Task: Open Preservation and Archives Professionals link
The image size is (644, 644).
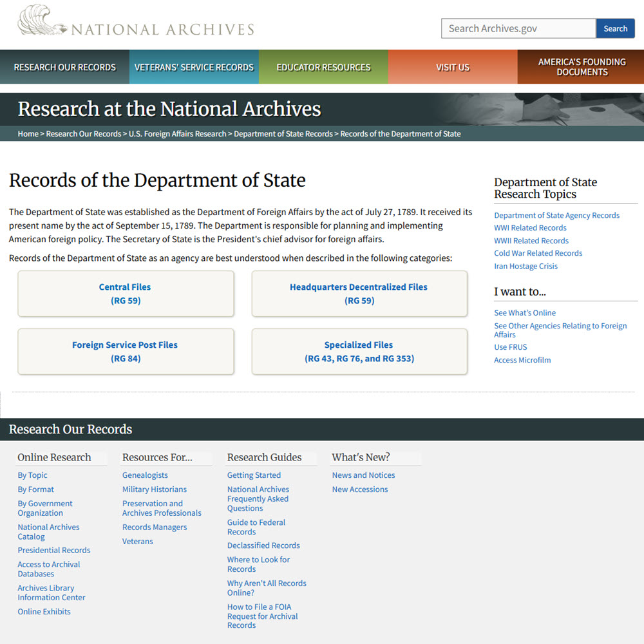Action: pyautogui.click(x=162, y=508)
